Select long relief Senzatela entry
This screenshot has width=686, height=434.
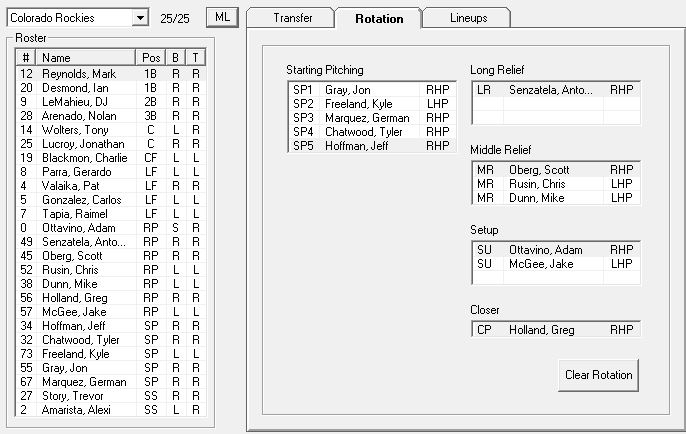coord(554,90)
